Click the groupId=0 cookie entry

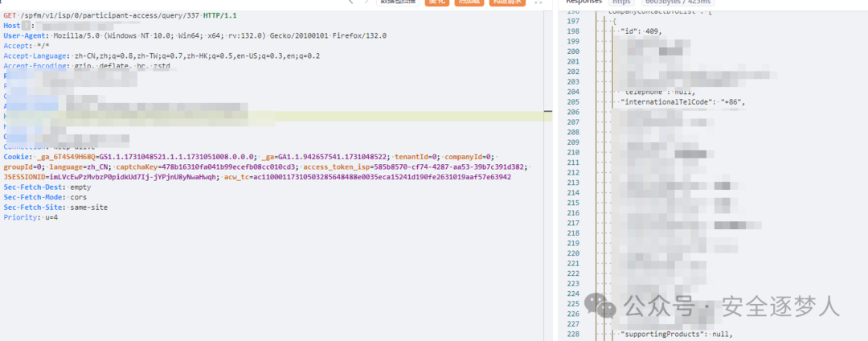coord(23,166)
